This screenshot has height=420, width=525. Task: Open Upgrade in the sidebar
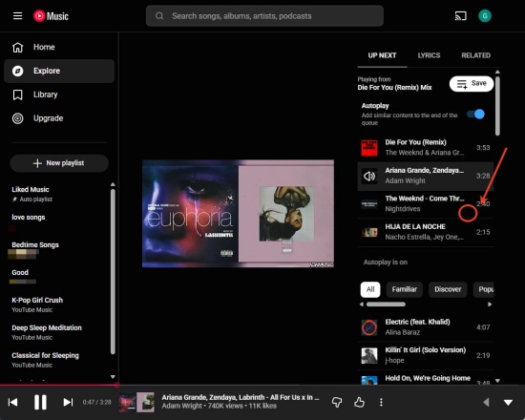pos(59,118)
